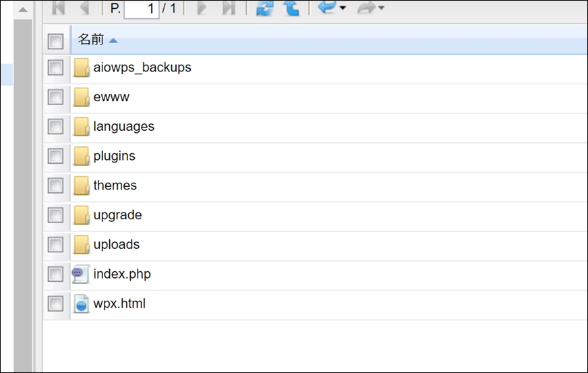Go to the next page arrow
Image resolution: width=588 pixels, height=373 pixels.
[x=202, y=7]
